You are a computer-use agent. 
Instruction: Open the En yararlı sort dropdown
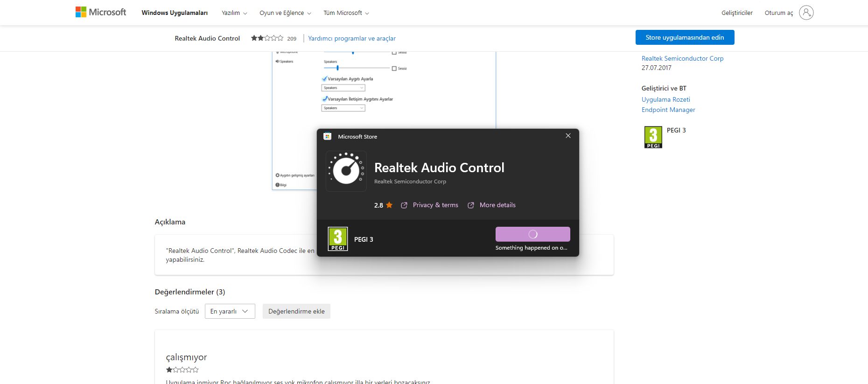[x=230, y=311]
